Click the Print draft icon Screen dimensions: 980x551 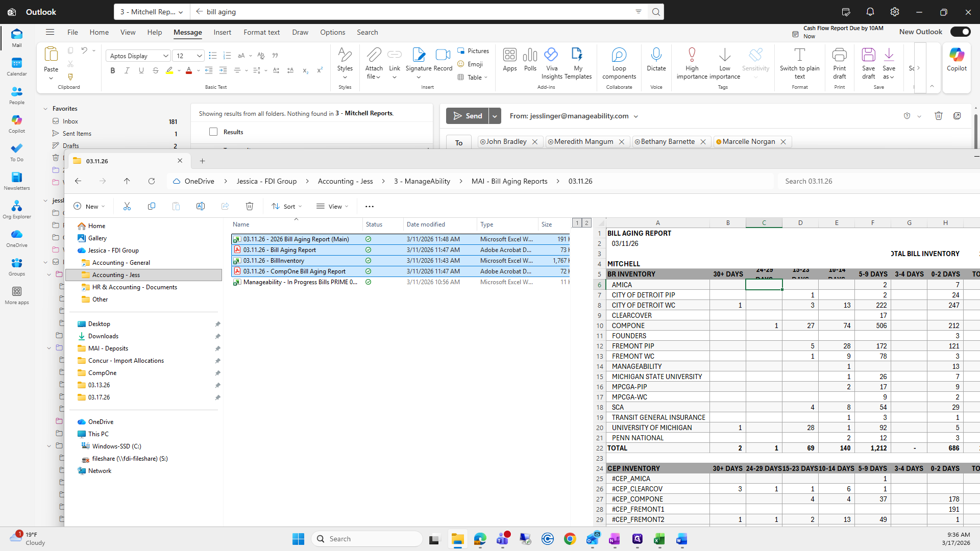click(x=839, y=55)
